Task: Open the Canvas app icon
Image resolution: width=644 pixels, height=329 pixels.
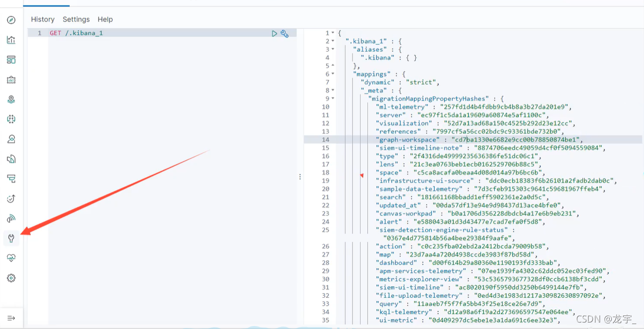Action: (x=11, y=80)
